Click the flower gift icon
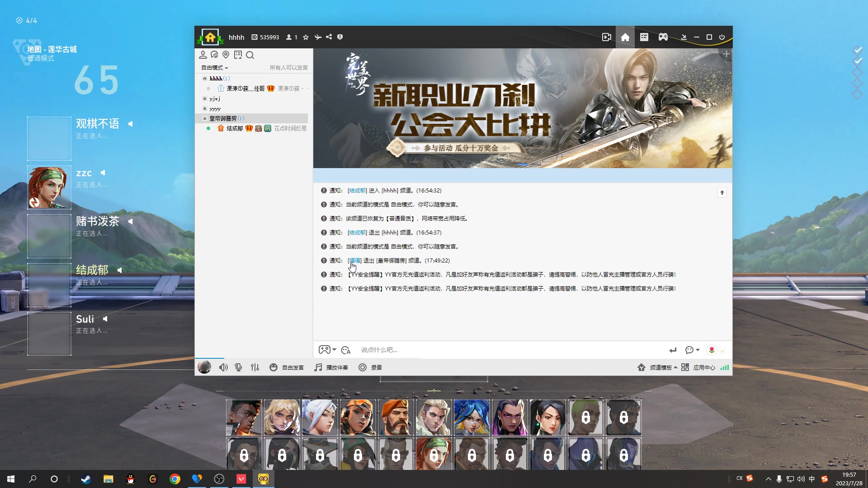This screenshot has width=868, height=488. 712,350
